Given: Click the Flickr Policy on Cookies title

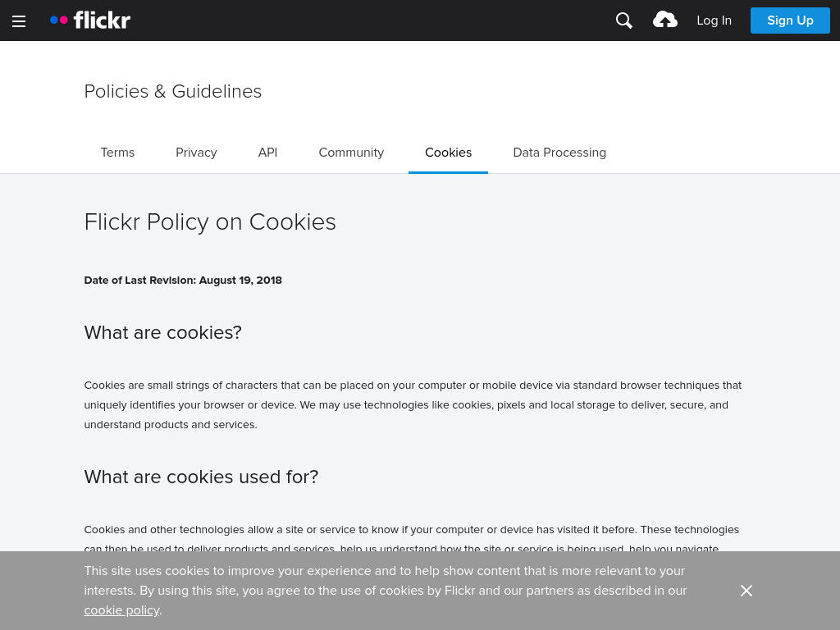Looking at the screenshot, I should 210,221.
